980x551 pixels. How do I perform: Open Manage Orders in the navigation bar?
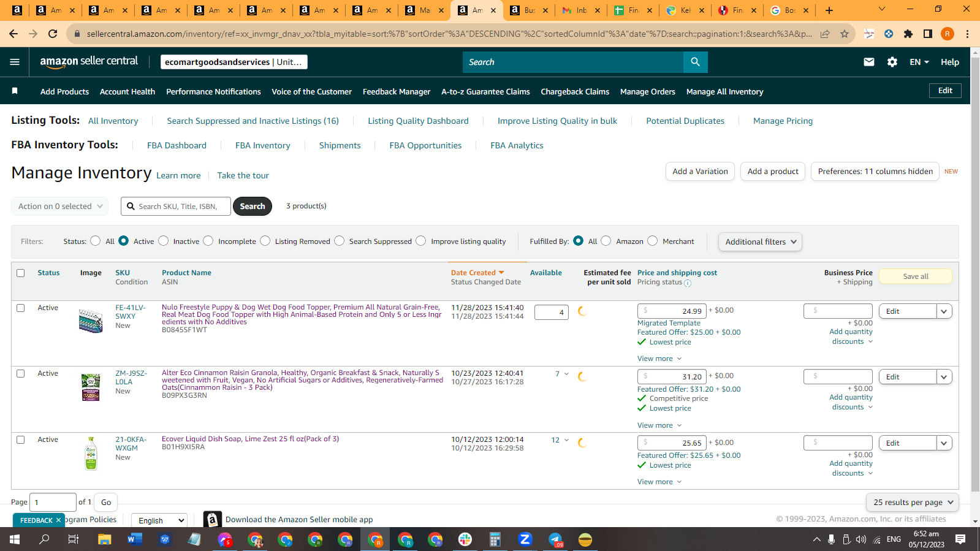tap(648, 92)
